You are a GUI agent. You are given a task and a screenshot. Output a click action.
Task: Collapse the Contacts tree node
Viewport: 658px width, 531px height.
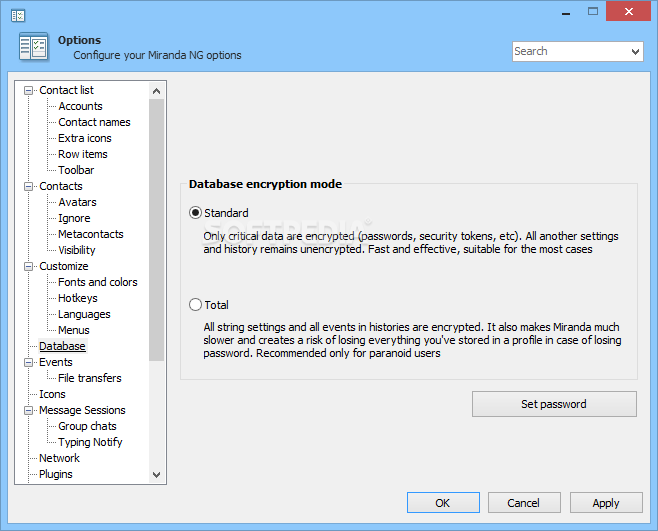28,186
